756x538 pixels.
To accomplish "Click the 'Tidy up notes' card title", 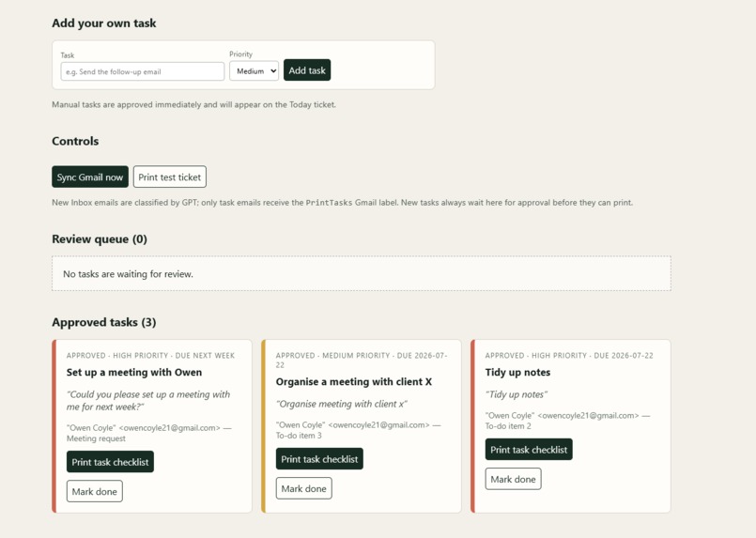I will (x=517, y=372).
